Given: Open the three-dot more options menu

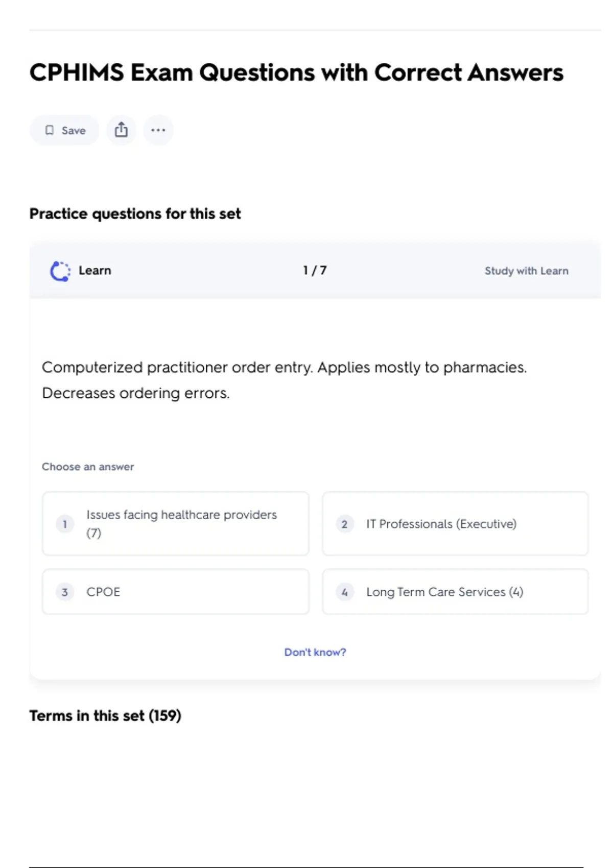Looking at the screenshot, I should [x=158, y=130].
